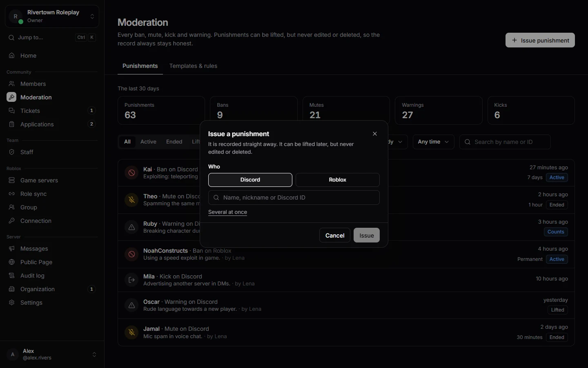Viewport: 588px width, 368px height.
Task: Filter the punishment list to Active
Action: [x=148, y=142]
